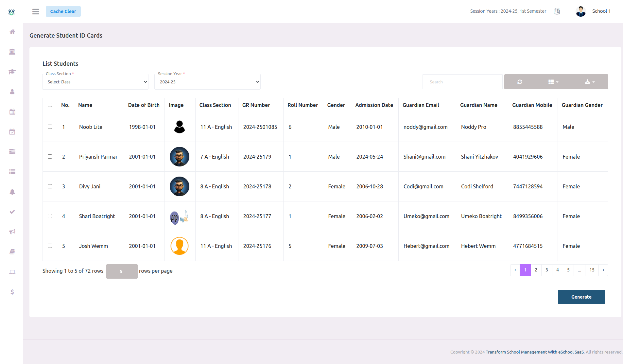
Task: Click the Cache Clear button
Action: tap(63, 11)
